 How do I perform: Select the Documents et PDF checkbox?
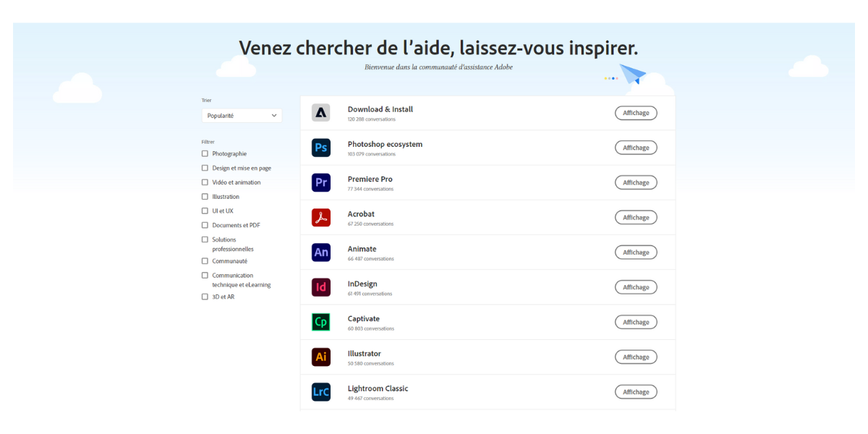pyautogui.click(x=205, y=225)
